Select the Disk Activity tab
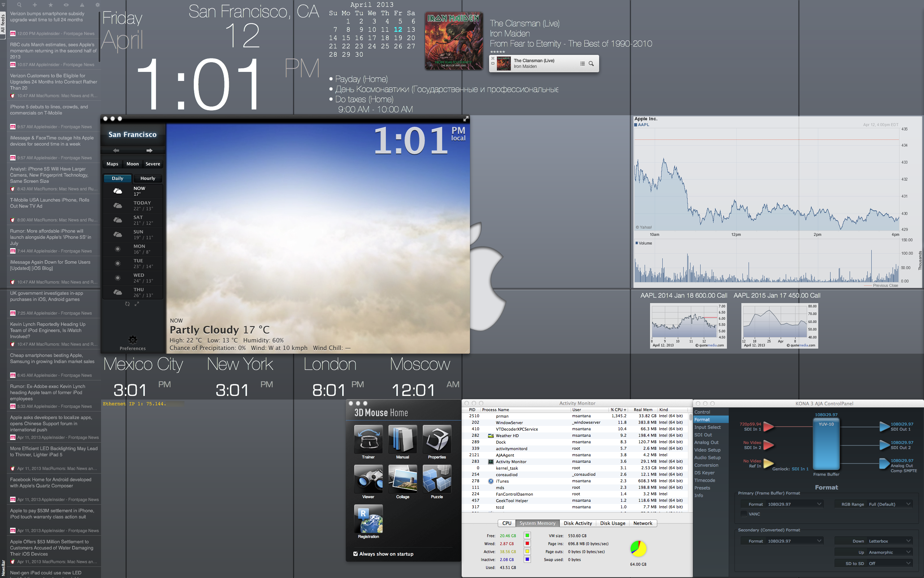 point(578,523)
